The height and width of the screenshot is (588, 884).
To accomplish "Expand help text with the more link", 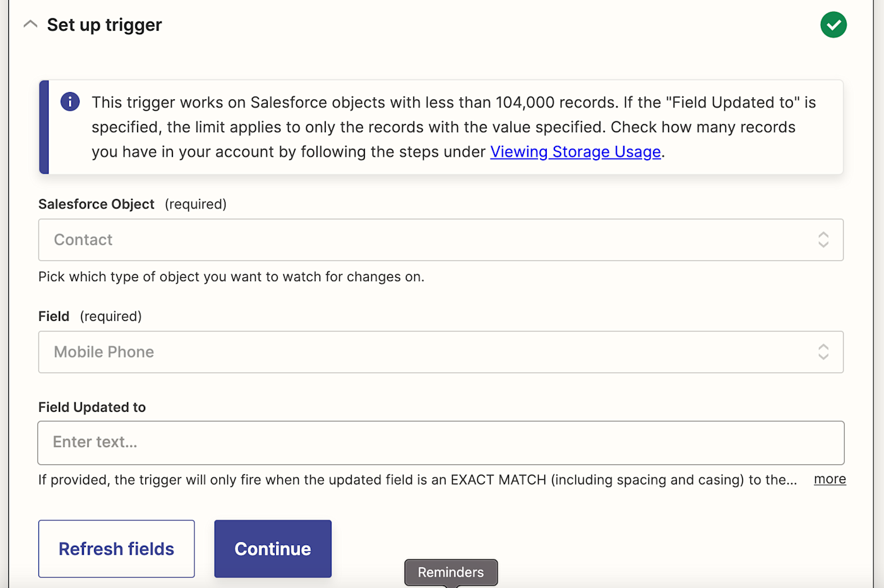I will [x=830, y=479].
